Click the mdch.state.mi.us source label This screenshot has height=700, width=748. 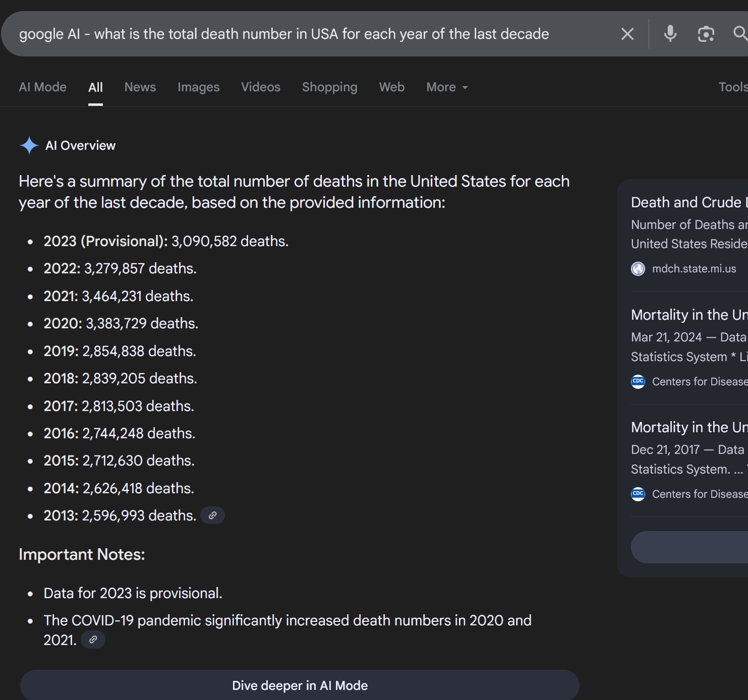click(694, 269)
